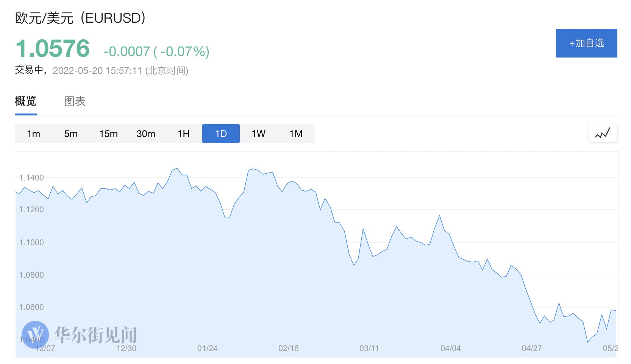Select the 5m timeframe
The width and height of the screenshot is (631, 364).
click(71, 134)
